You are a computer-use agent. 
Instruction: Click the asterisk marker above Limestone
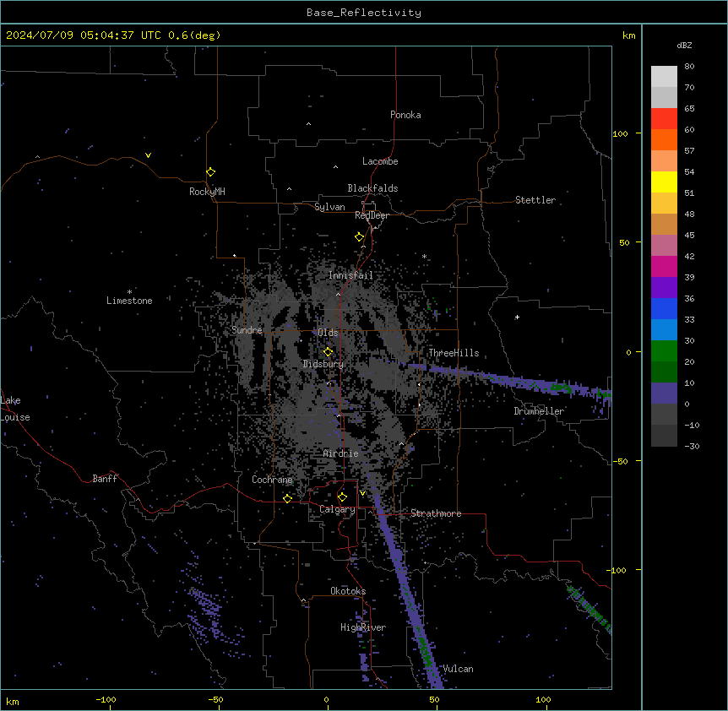click(129, 292)
